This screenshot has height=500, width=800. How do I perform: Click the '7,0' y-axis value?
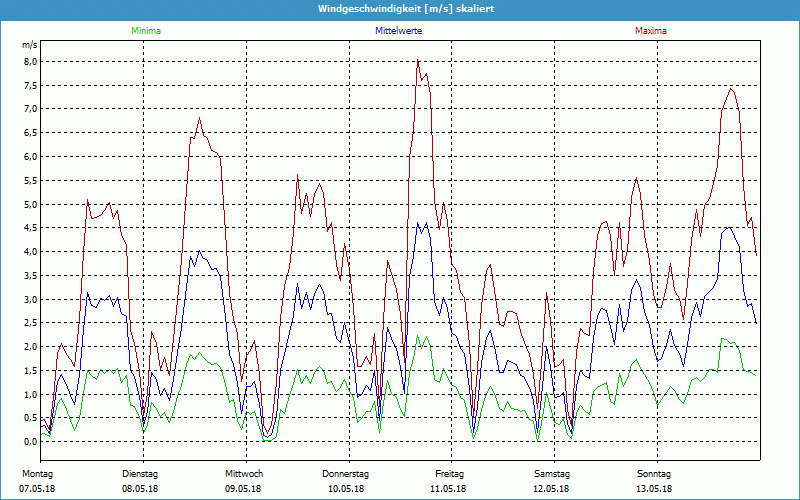31,109
